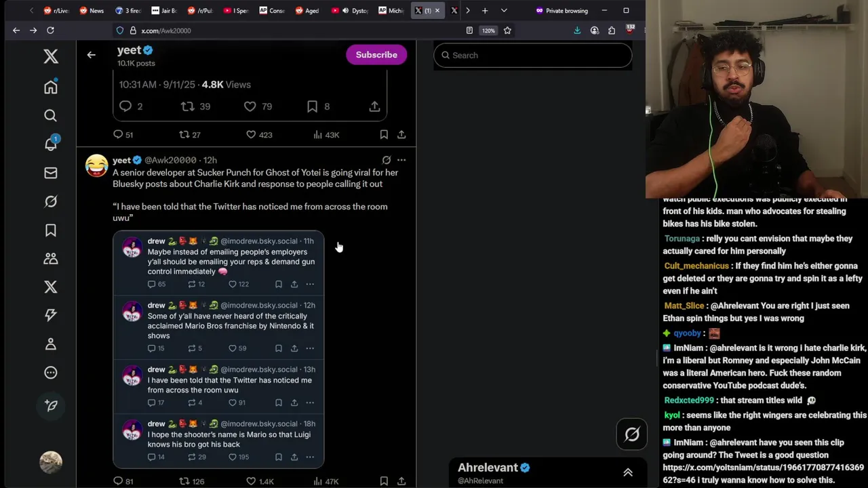Switch to the Michig AP tab
Viewport: 868px width, 488px height.
391,10
